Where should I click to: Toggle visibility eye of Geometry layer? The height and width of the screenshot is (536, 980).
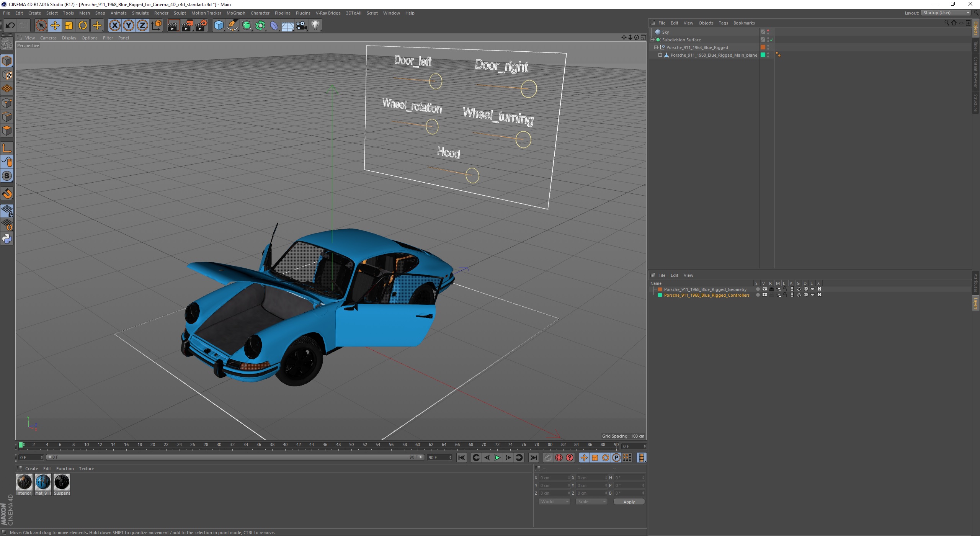click(764, 289)
